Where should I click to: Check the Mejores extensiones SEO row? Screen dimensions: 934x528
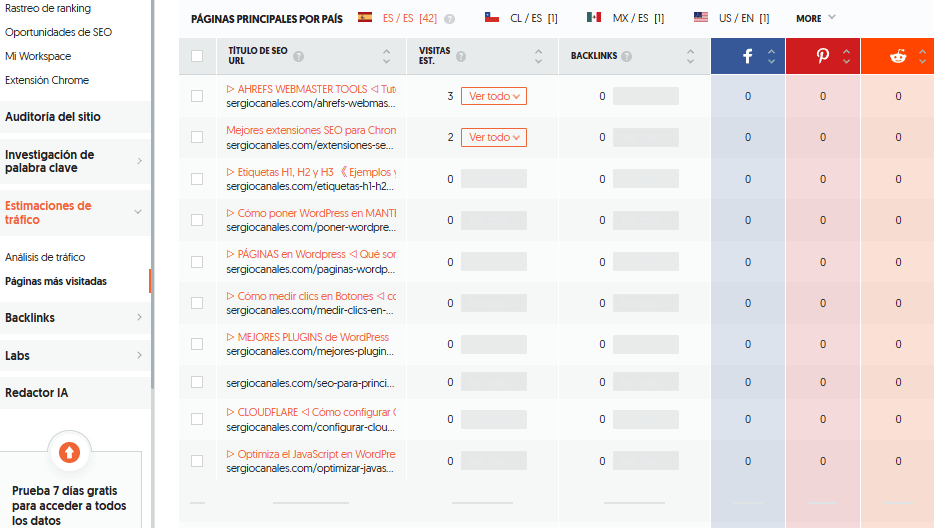(x=197, y=137)
